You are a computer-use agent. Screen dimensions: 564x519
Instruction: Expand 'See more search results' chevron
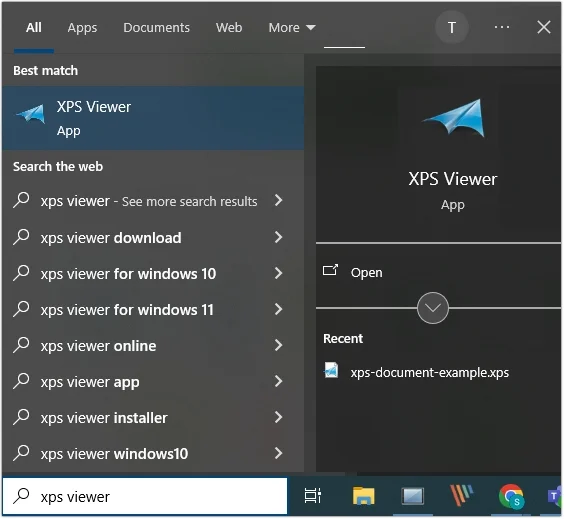tap(278, 200)
